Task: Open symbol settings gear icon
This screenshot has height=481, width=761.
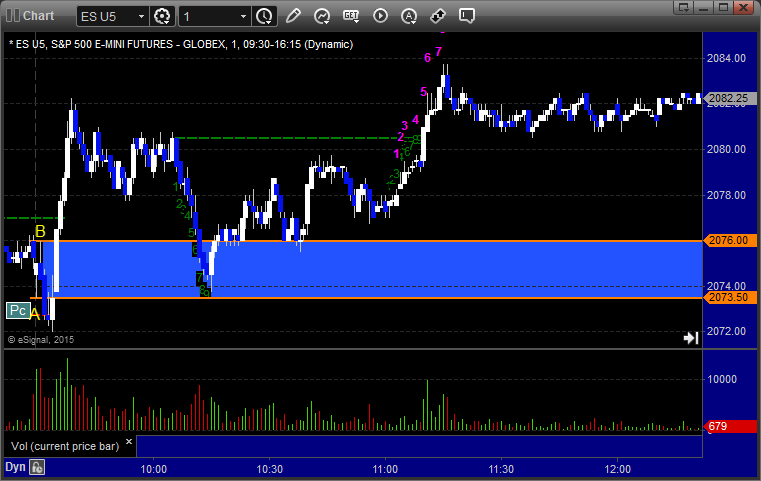Action: (164, 17)
